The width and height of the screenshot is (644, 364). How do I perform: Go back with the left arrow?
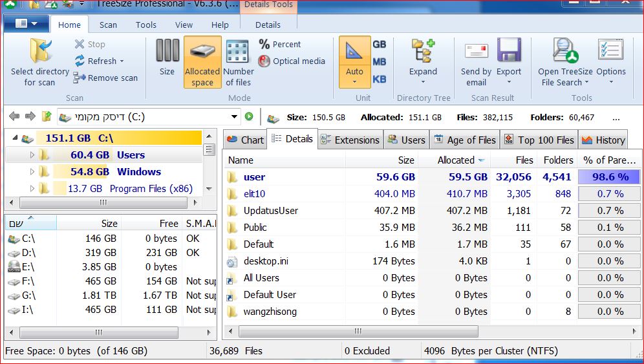click(x=14, y=116)
